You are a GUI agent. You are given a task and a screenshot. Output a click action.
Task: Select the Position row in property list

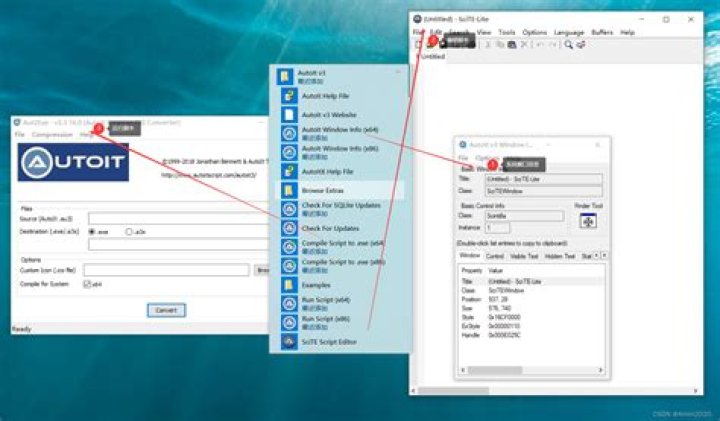(x=532, y=299)
